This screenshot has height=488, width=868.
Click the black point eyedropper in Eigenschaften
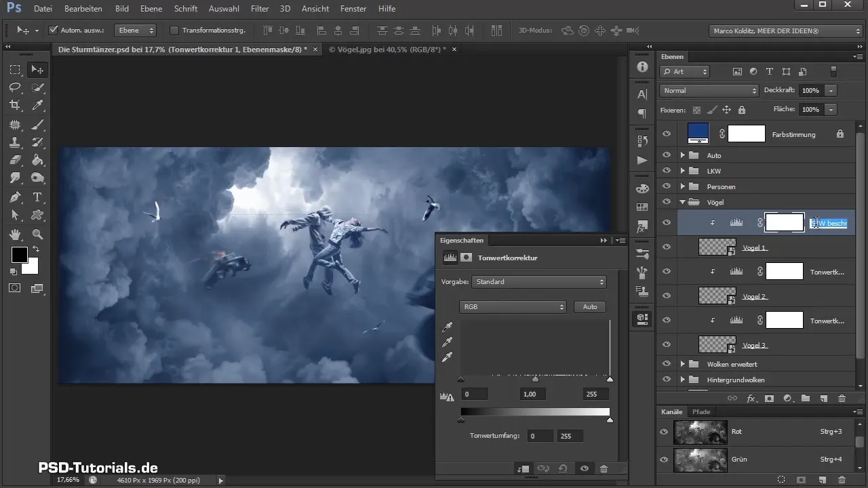447,327
